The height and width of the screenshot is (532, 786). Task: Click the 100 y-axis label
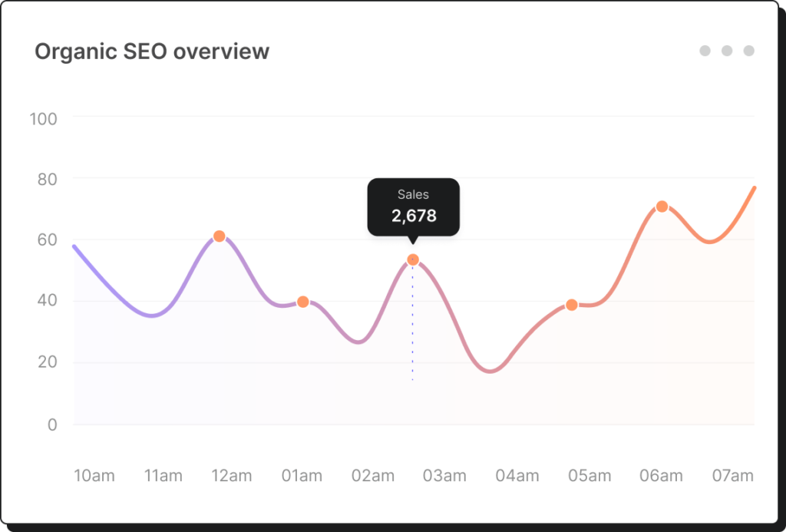pos(44,119)
